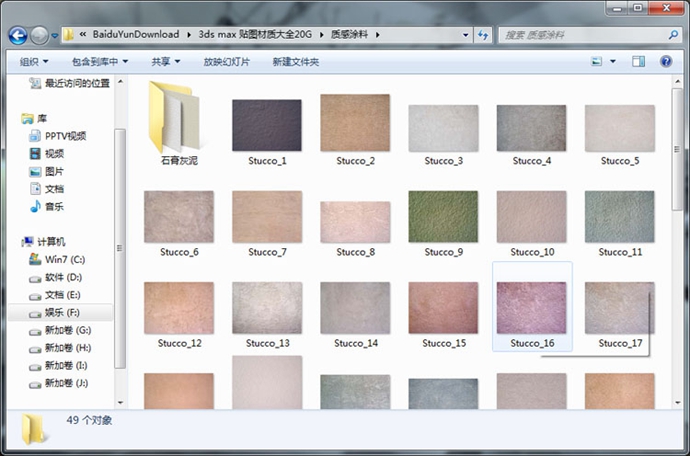The image size is (690, 456).
Task: Open the view options dropdown arrow
Action: pos(613,61)
